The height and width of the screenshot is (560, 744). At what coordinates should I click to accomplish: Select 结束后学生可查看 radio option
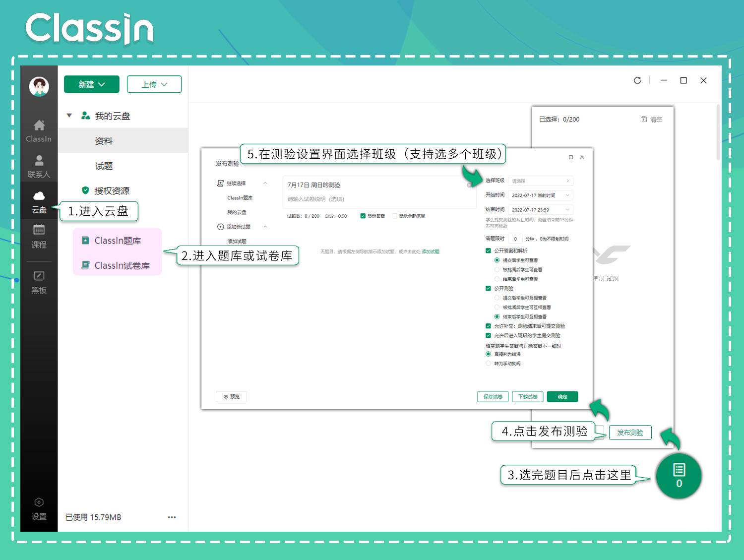pyautogui.click(x=497, y=279)
